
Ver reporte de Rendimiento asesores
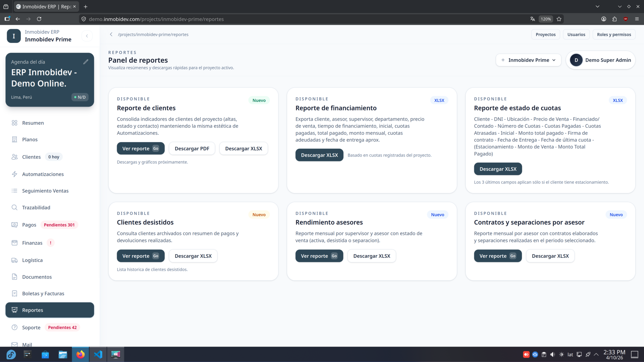point(319,256)
